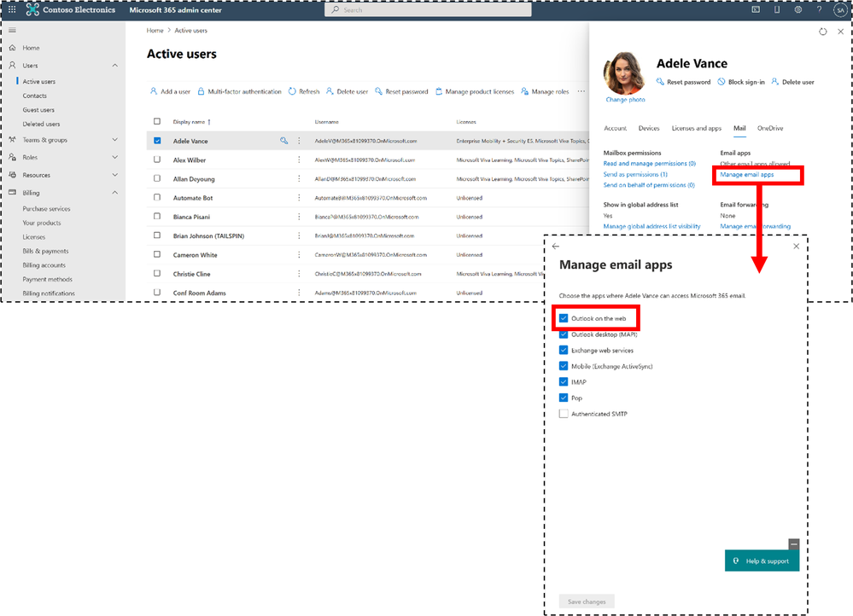The height and width of the screenshot is (616, 853).
Task: Toggle the select-all users checkbox
Action: (157, 121)
